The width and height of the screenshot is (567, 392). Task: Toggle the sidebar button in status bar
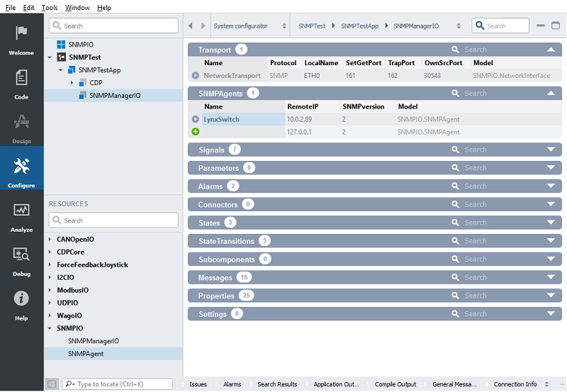pos(52,384)
